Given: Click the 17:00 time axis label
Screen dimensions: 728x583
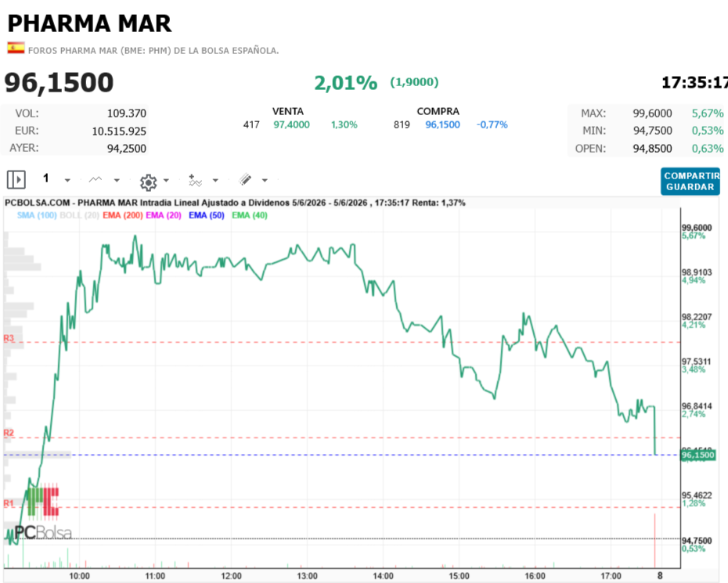Looking at the screenshot, I should (611, 576).
